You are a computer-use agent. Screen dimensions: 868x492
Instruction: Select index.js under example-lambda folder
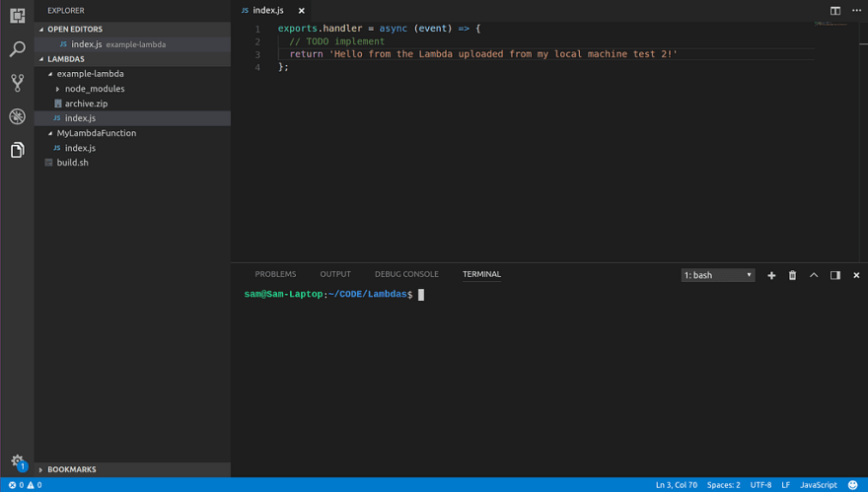[132, 118]
